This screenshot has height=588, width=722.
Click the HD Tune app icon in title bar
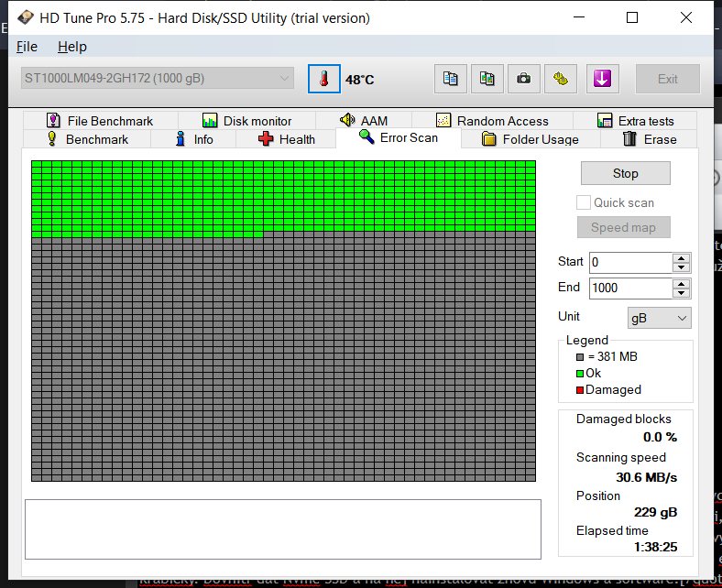[26, 17]
